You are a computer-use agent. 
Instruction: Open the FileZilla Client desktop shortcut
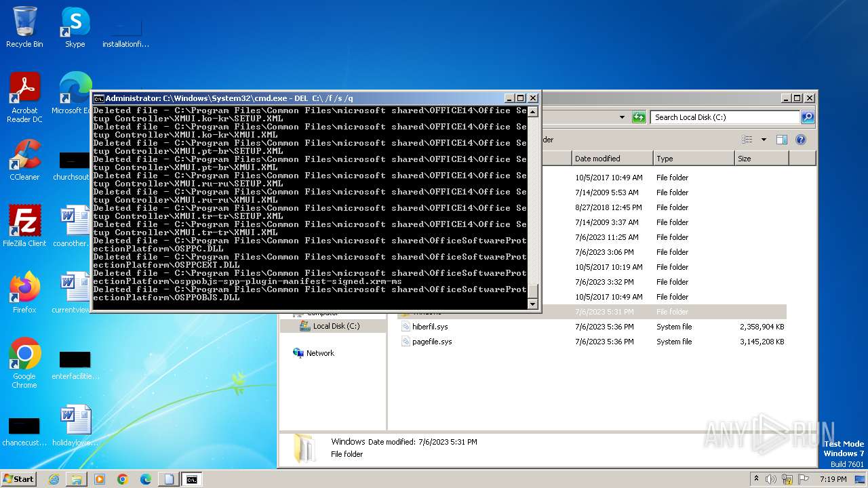[24, 226]
